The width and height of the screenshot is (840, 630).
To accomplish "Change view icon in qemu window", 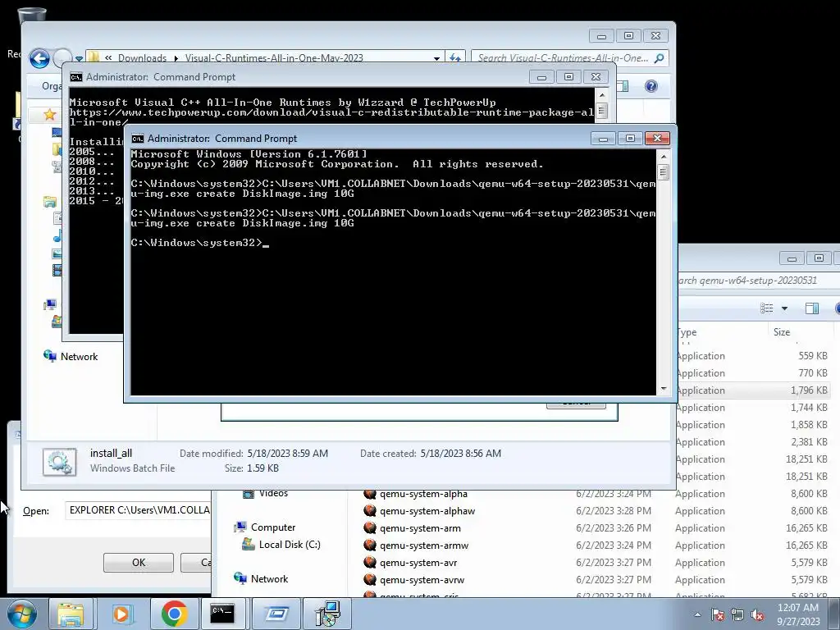I will click(767, 308).
